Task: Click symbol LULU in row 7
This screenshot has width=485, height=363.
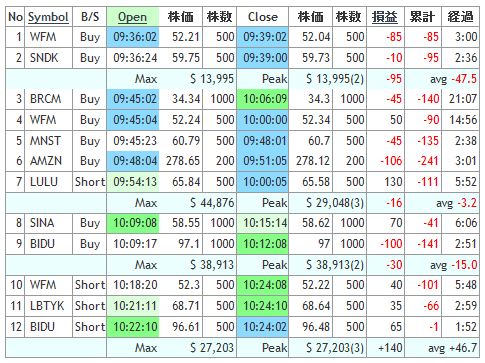Action: [x=44, y=182]
